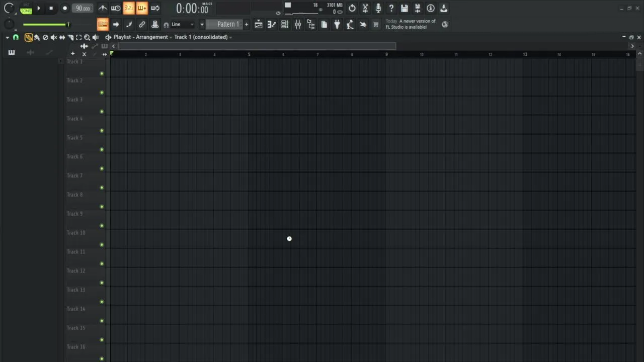Click the Stop button in the transport
644x362 pixels.
[x=51, y=9]
